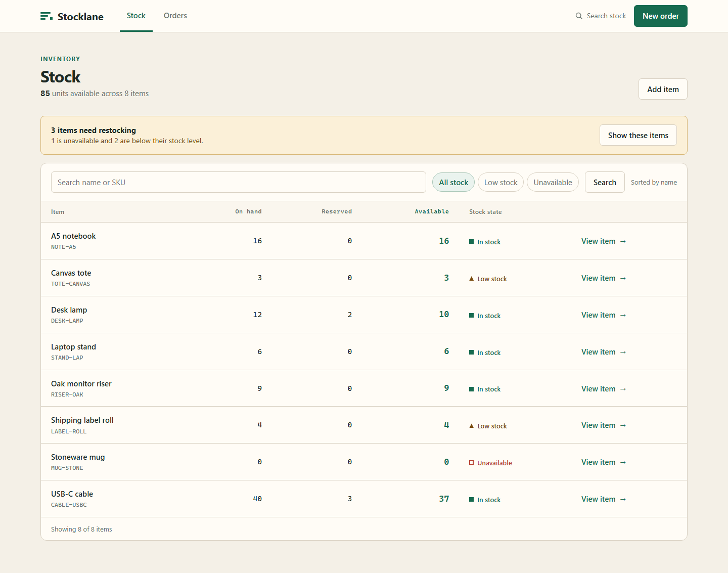728x573 pixels.
Task: Click the available value 37 for USB-C cable
Action: 444,499
